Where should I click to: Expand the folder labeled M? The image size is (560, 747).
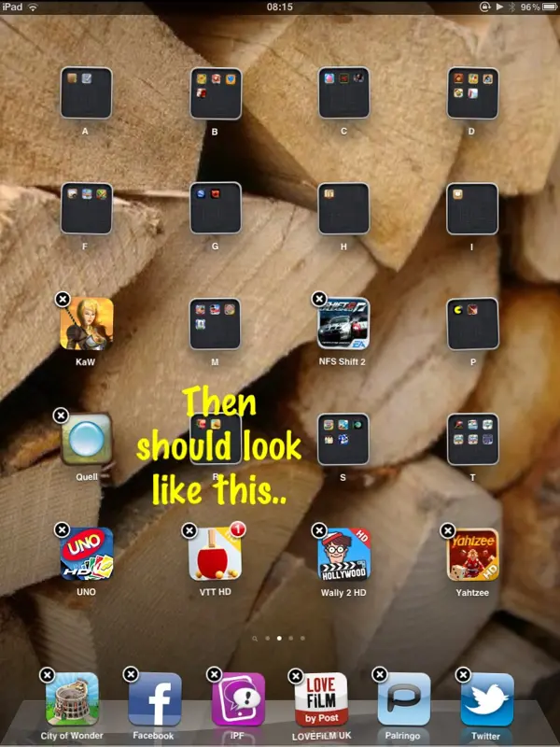pos(215,324)
